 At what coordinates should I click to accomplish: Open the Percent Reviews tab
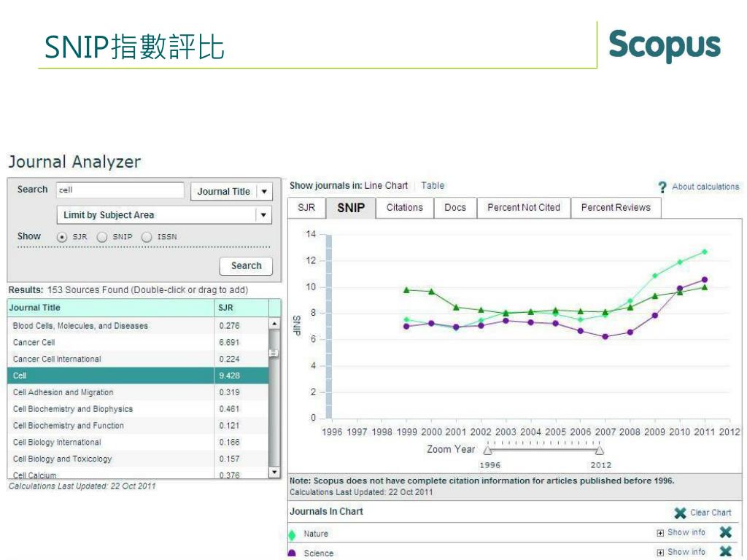616,208
